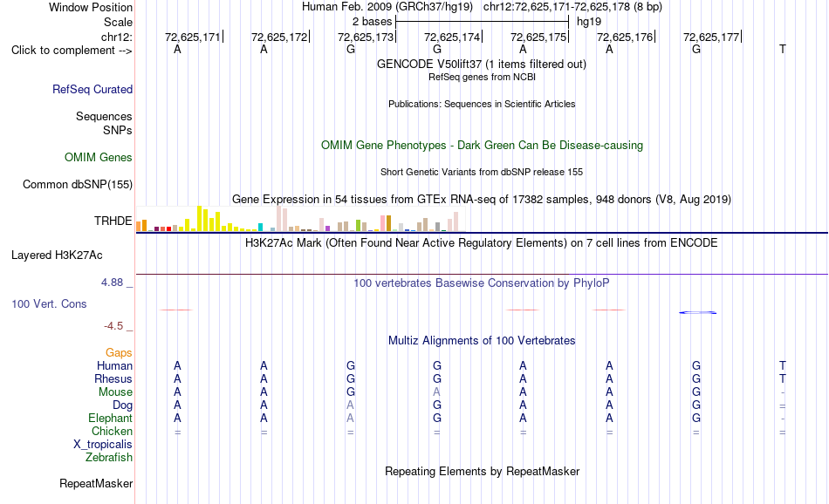Click coordinate label 72,625,174
Viewport: 829px width, 504px height.
[x=452, y=37]
